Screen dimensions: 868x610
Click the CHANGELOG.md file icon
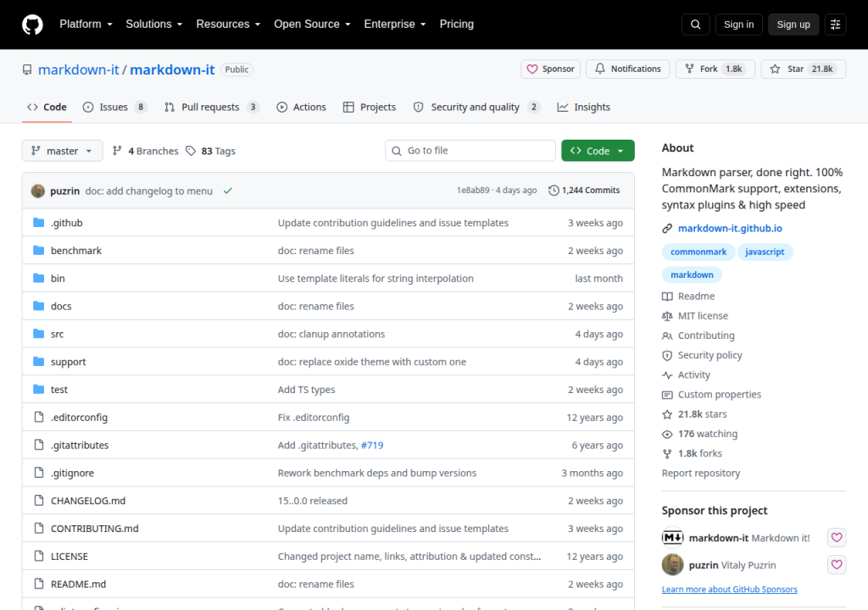click(39, 501)
